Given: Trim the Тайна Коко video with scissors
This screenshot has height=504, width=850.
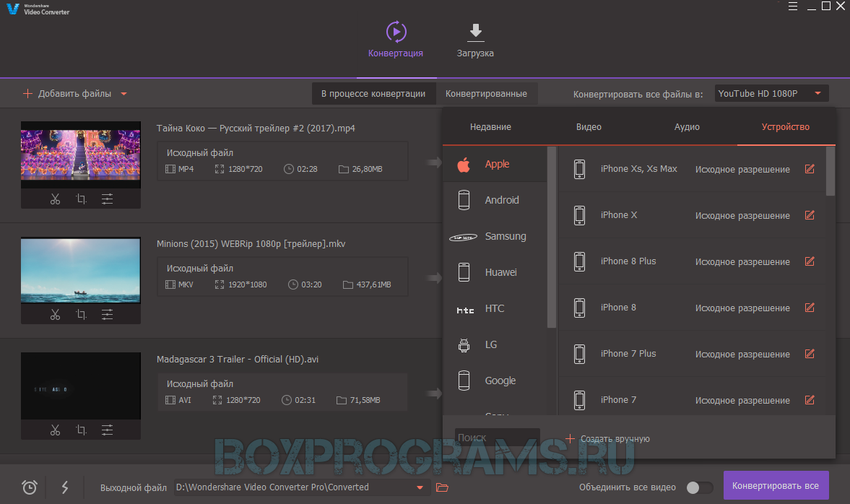Looking at the screenshot, I should (56, 199).
